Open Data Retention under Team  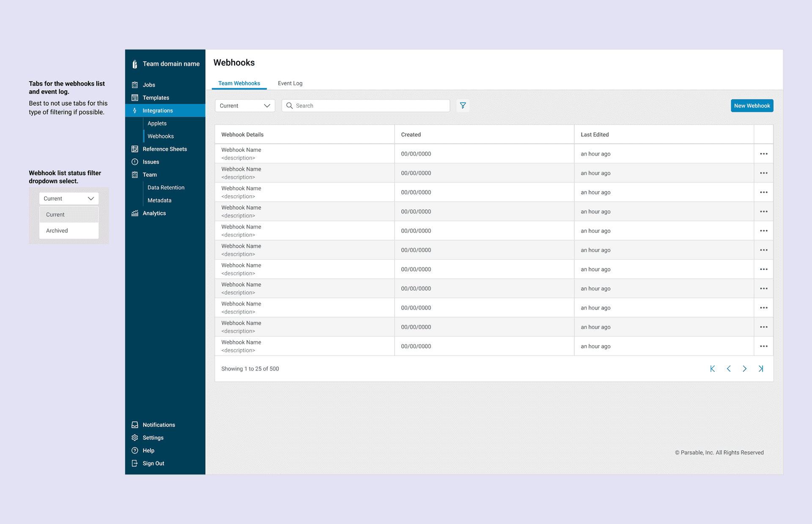[166, 188]
